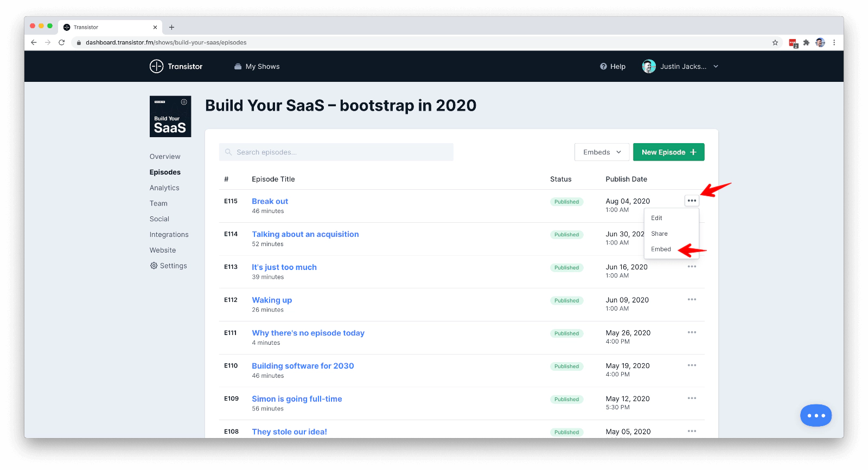This screenshot has width=868, height=470.
Task: Click the Build Your SaaS artwork thumbnail
Action: (170, 117)
